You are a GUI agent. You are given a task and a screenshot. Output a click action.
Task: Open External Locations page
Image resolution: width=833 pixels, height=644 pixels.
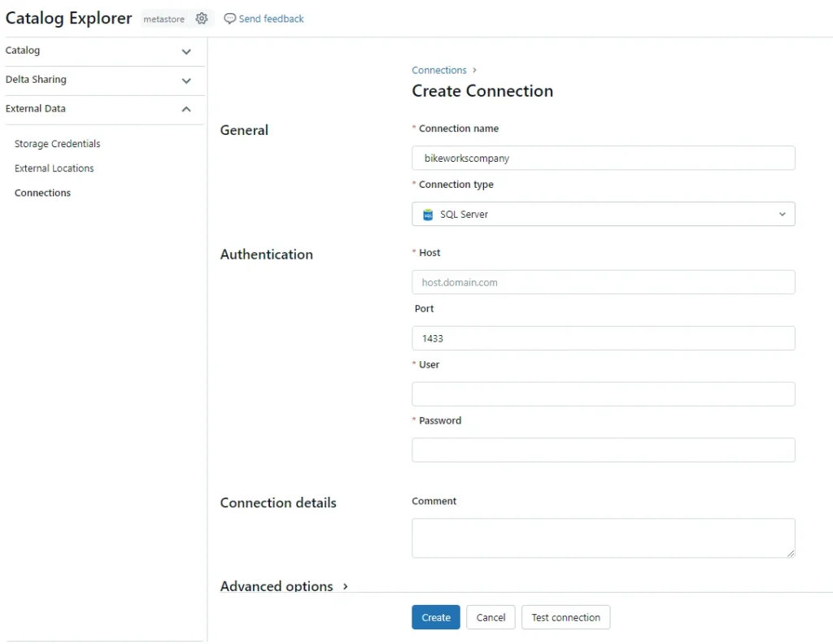click(55, 168)
